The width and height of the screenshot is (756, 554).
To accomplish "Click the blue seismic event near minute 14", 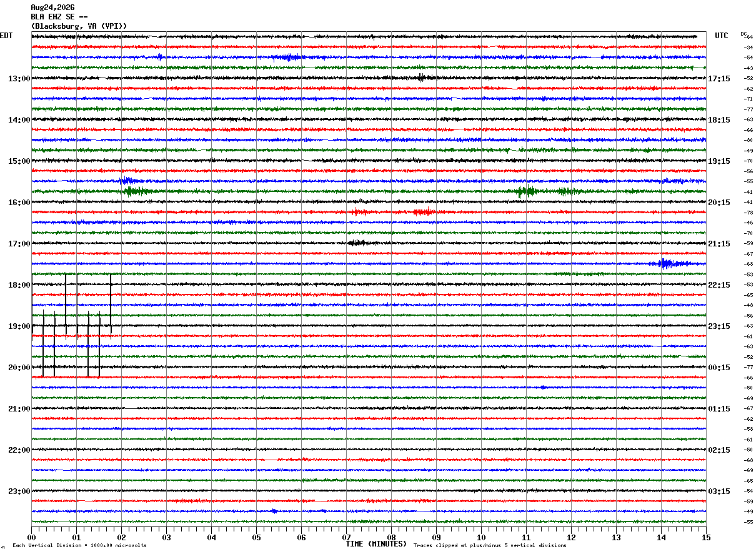I will [667, 264].
